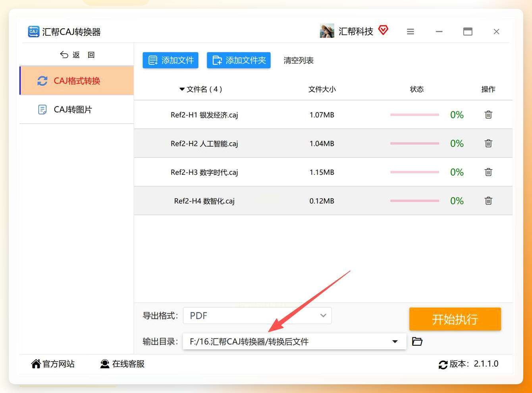Click the 添加文件夹 button
This screenshot has width=532, height=393.
coord(239,60)
